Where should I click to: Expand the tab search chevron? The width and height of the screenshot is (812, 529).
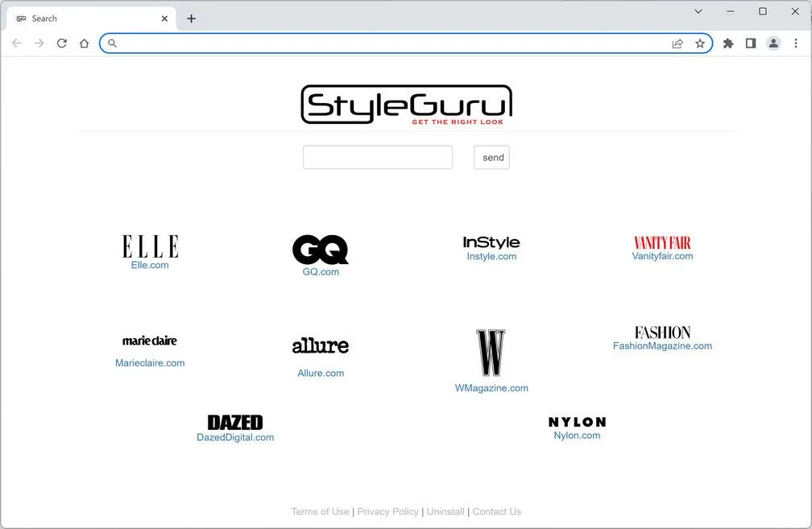pos(698,11)
